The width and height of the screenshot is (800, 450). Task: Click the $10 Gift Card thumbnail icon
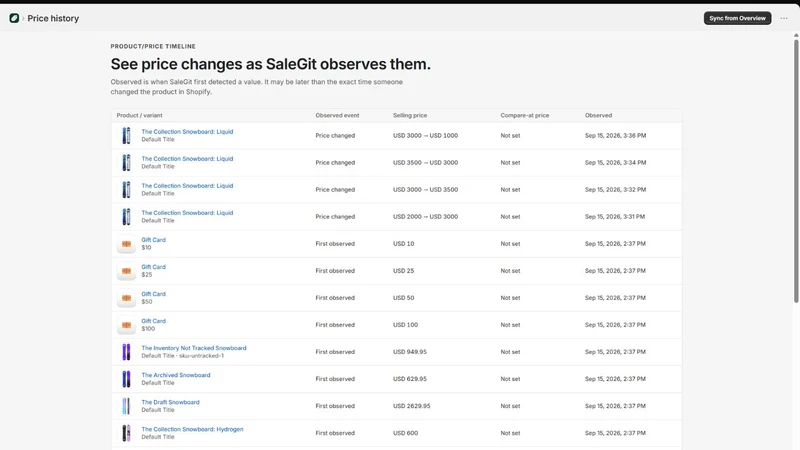coord(126,244)
